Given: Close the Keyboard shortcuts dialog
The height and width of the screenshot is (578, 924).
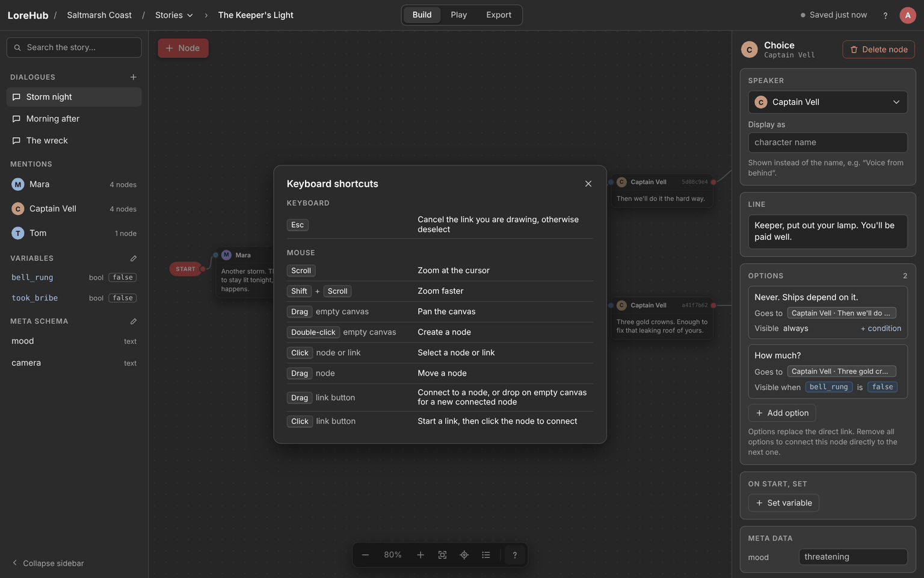Looking at the screenshot, I should click(588, 184).
